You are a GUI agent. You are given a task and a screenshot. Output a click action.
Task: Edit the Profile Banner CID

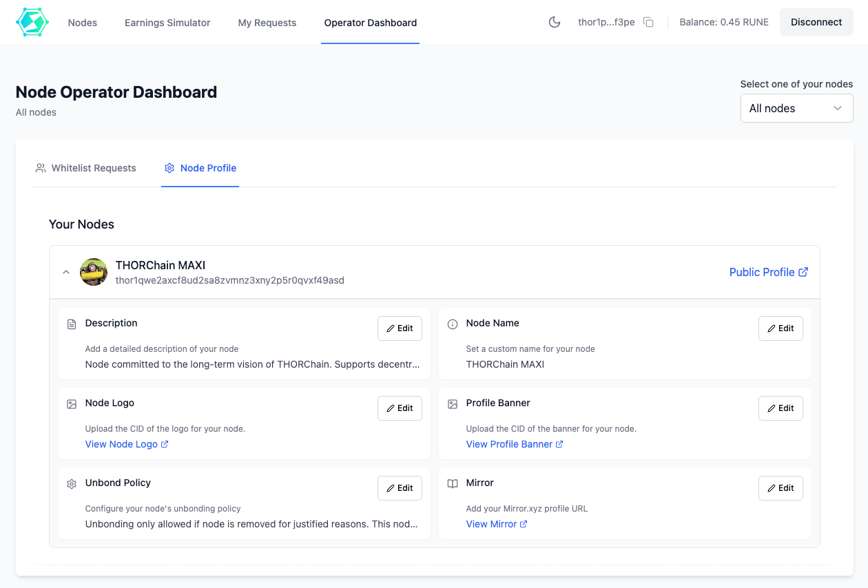coord(781,408)
